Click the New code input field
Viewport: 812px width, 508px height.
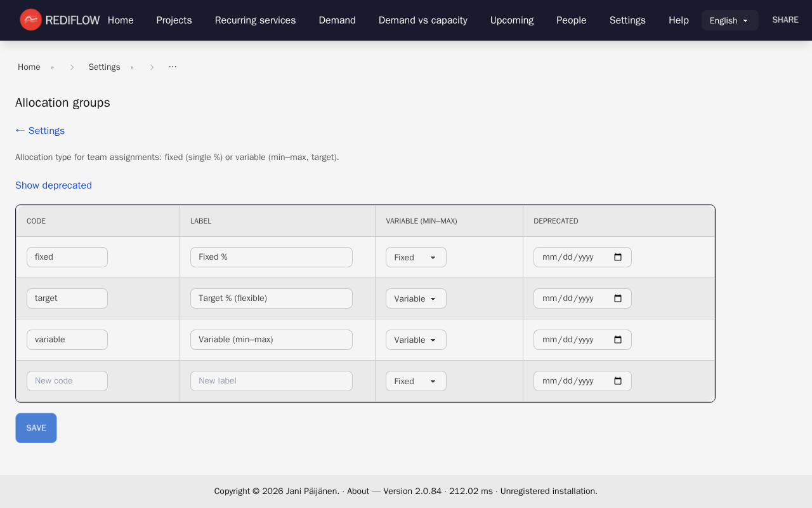[67, 380]
